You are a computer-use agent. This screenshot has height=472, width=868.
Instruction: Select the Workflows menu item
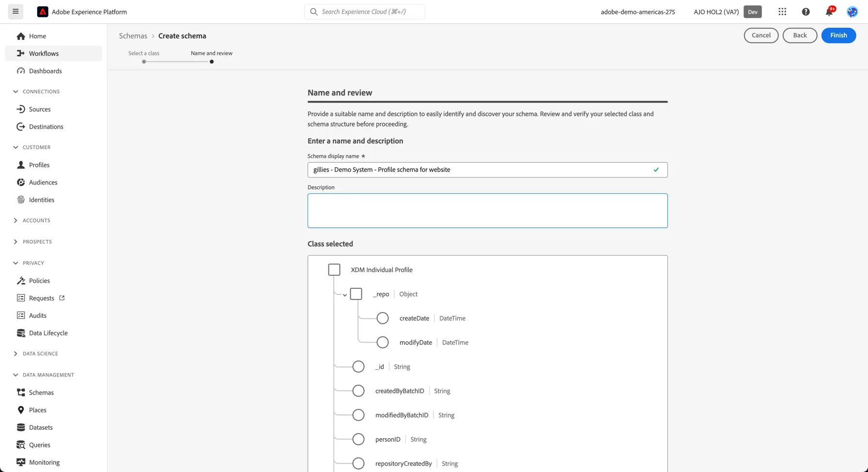pyautogui.click(x=53, y=53)
